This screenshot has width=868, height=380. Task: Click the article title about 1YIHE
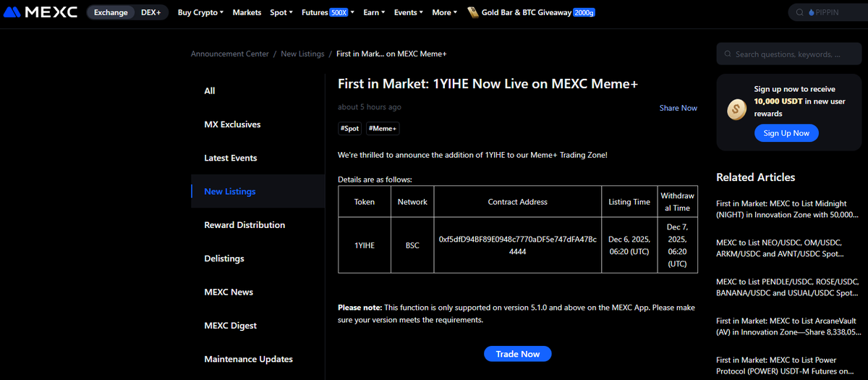488,84
